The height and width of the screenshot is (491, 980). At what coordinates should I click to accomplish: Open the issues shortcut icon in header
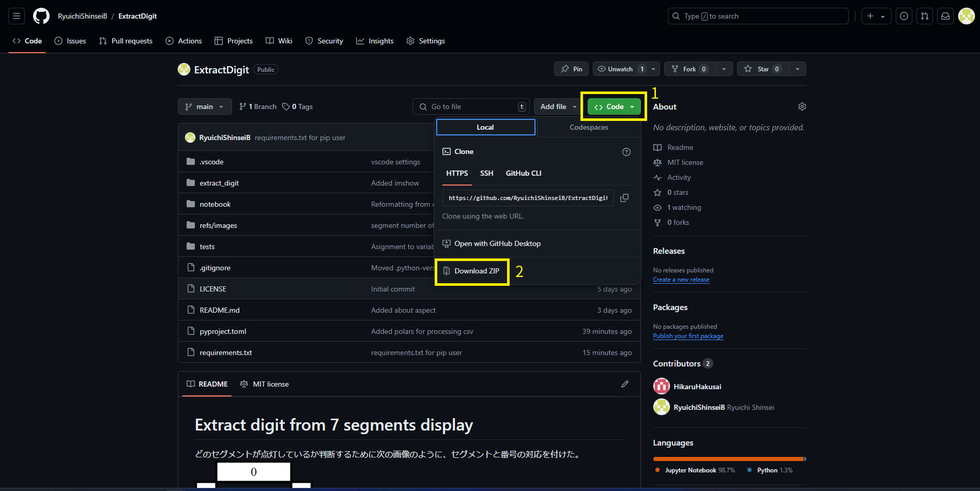coord(904,16)
